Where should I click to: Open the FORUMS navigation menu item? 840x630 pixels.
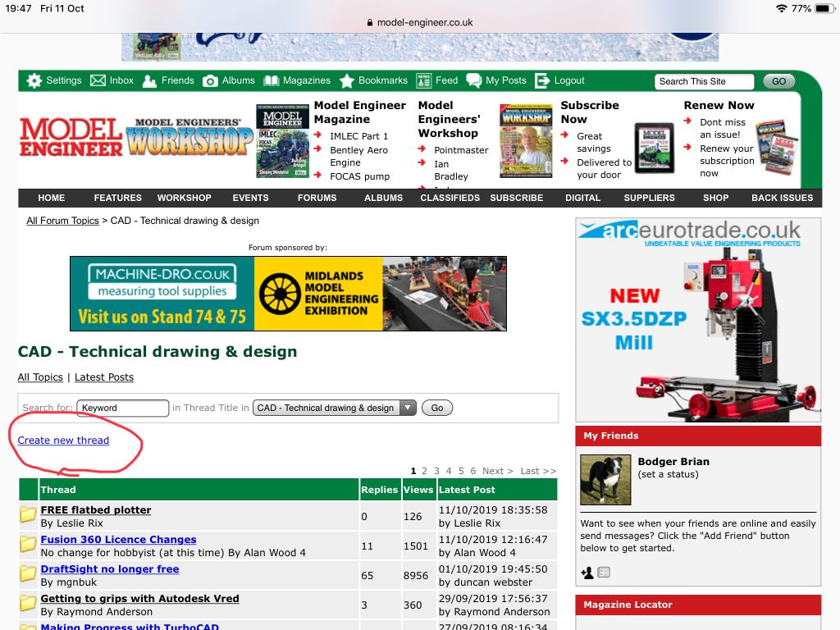317,198
